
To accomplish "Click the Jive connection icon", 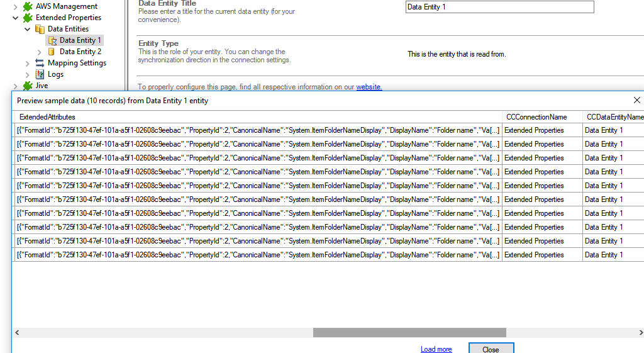I will (28, 86).
